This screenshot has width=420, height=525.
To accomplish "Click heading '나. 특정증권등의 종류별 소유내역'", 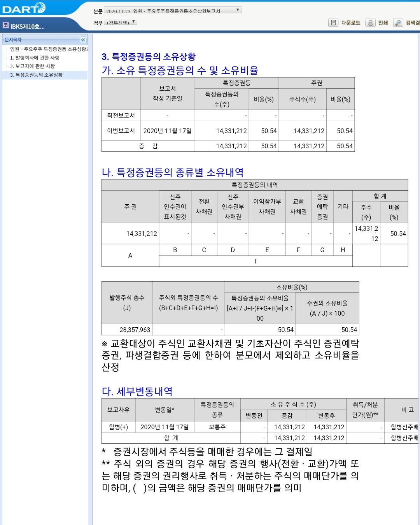I will pyautogui.click(x=173, y=172).
